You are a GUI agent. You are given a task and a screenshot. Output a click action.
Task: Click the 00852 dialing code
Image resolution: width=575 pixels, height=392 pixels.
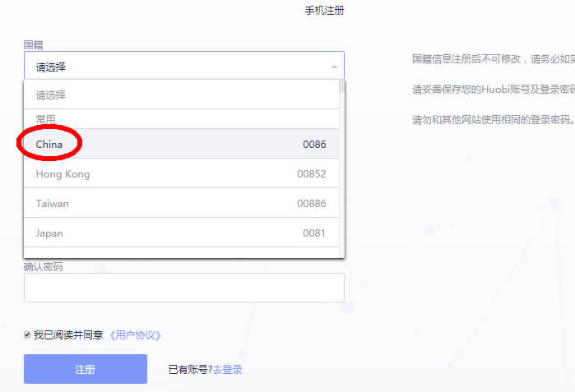pyautogui.click(x=312, y=174)
